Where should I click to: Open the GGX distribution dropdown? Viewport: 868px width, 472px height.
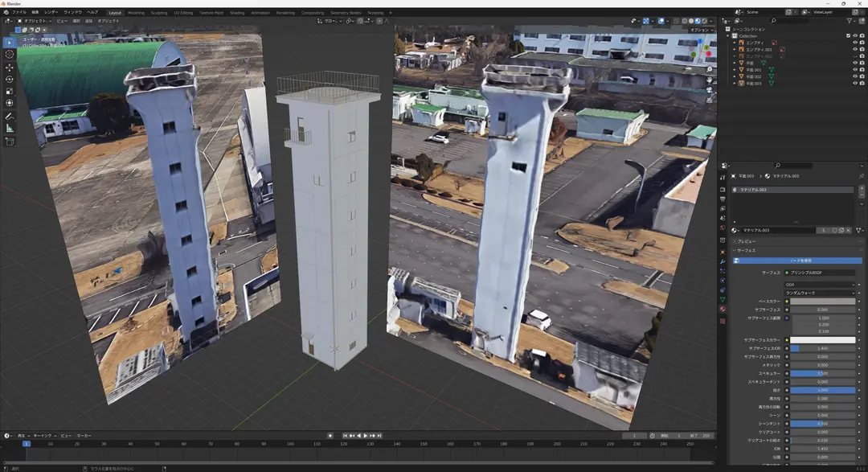click(x=820, y=285)
